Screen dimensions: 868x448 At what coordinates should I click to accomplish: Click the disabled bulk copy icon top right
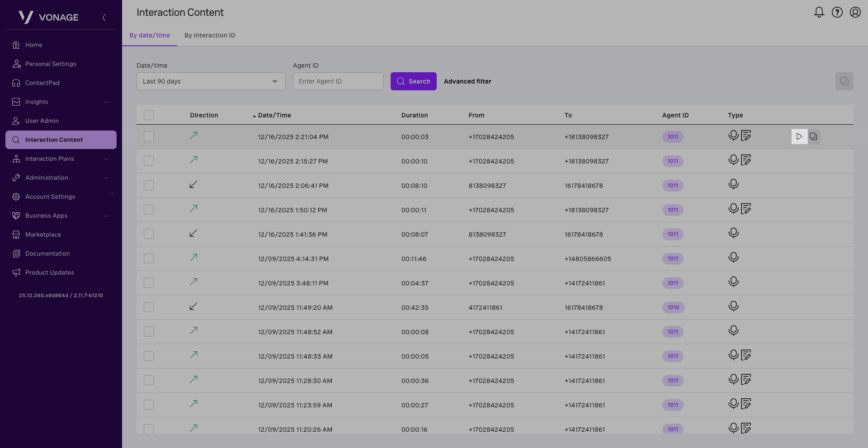coord(844,81)
